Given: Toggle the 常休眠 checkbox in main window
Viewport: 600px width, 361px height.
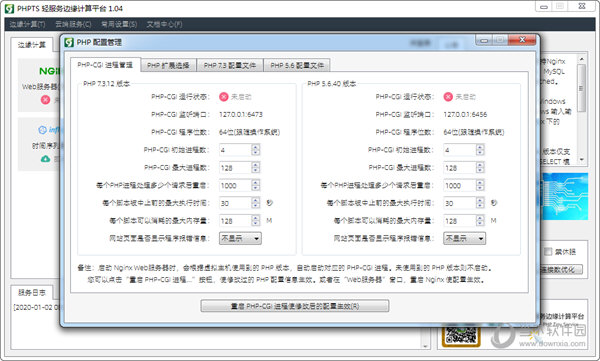Looking at the screenshot, I should (x=548, y=252).
